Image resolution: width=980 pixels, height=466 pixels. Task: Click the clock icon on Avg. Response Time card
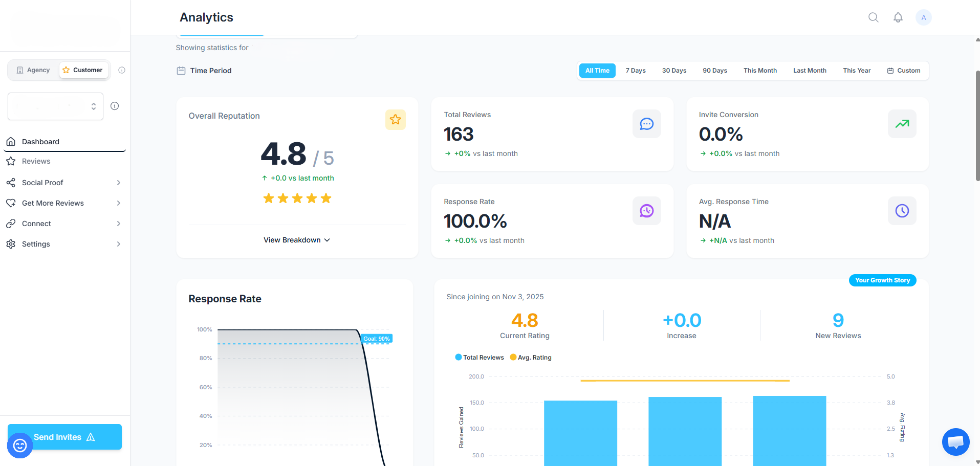coord(902,210)
